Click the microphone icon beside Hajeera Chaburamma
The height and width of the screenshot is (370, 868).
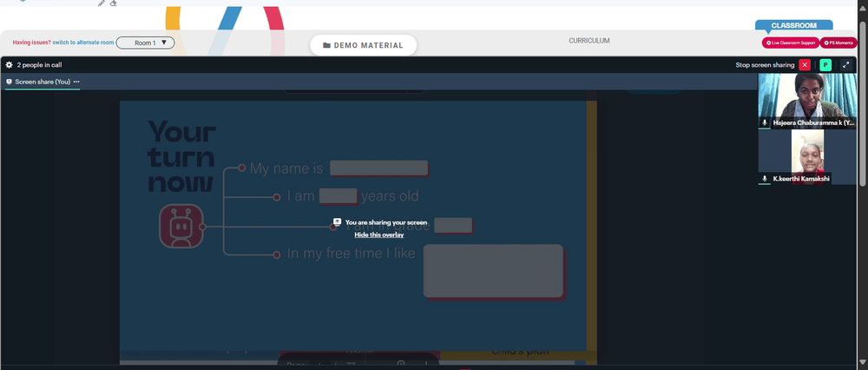[x=765, y=123]
